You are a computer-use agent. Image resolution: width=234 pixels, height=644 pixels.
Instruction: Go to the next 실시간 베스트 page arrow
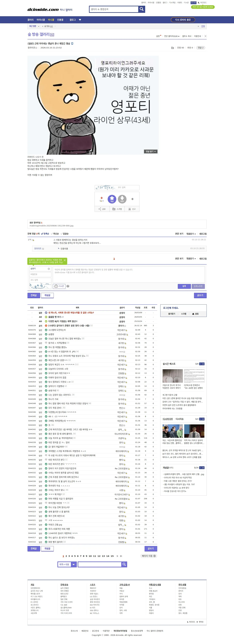(x=203, y=364)
